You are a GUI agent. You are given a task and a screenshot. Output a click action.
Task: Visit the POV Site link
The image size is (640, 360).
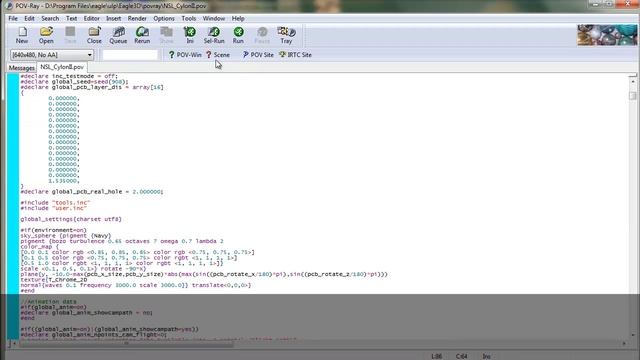(258, 55)
